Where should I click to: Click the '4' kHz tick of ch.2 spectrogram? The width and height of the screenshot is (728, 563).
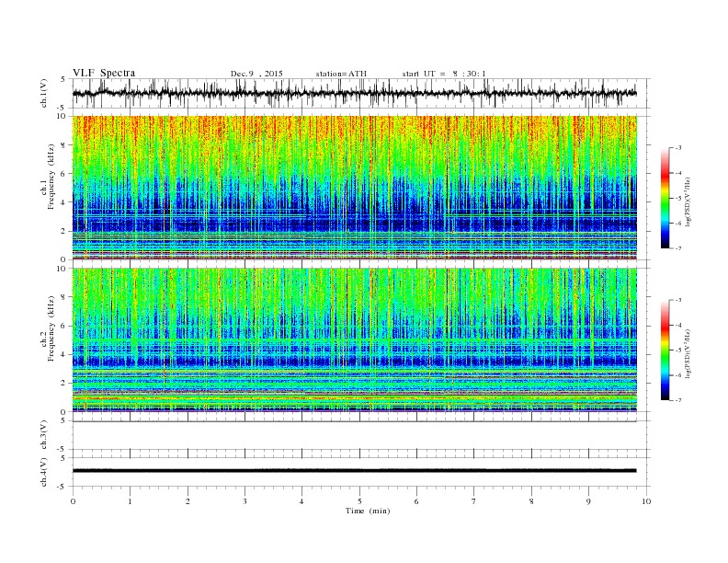tap(64, 354)
